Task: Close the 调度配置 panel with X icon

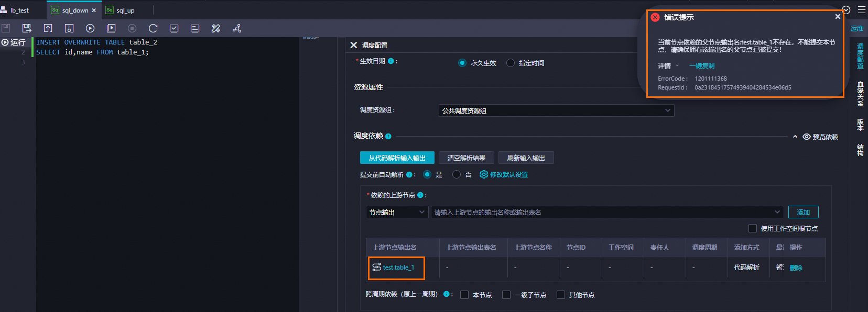Action: pyautogui.click(x=354, y=45)
